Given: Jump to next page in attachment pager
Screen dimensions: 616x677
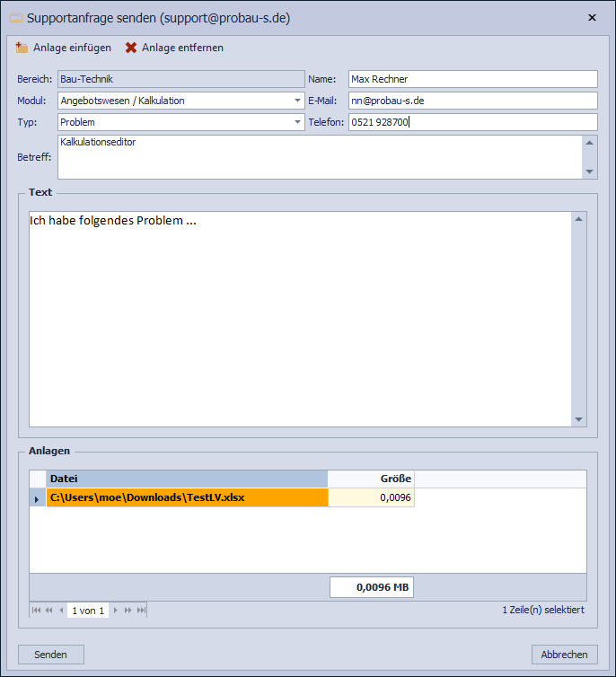Looking at the screenshot, I should pyautogui.click(x=128, y=611).
